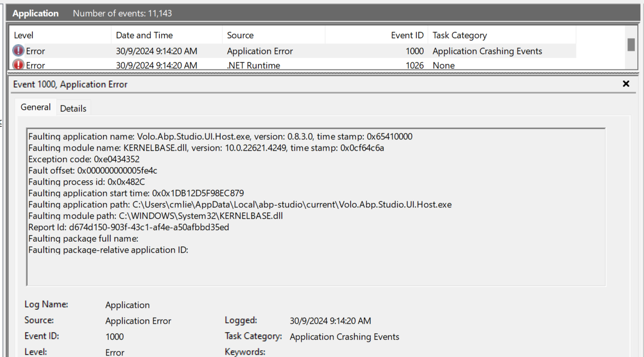Click the Log Name value Application

127,305
